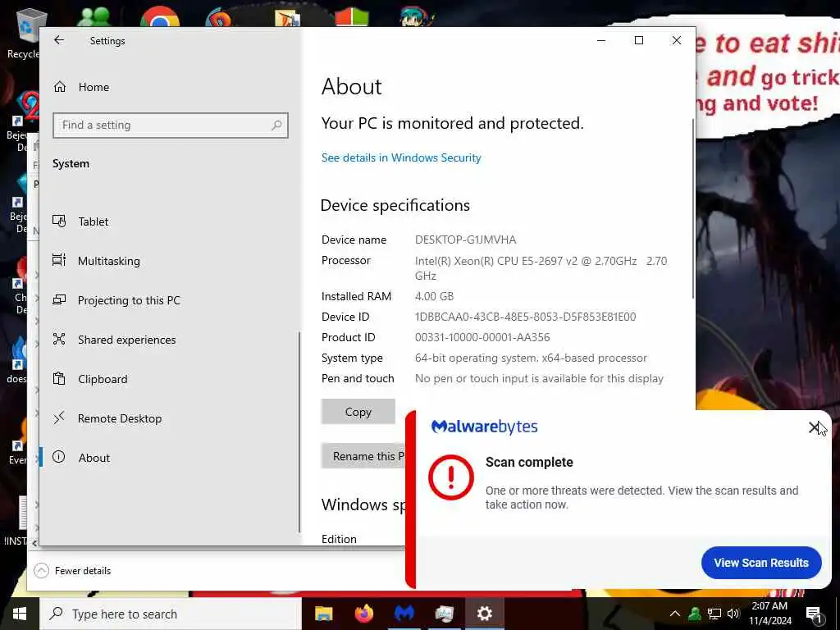Click the search magnifier in Find a setting
The width and height of the screenshot is (840, 630).
[x=276, y=126]
